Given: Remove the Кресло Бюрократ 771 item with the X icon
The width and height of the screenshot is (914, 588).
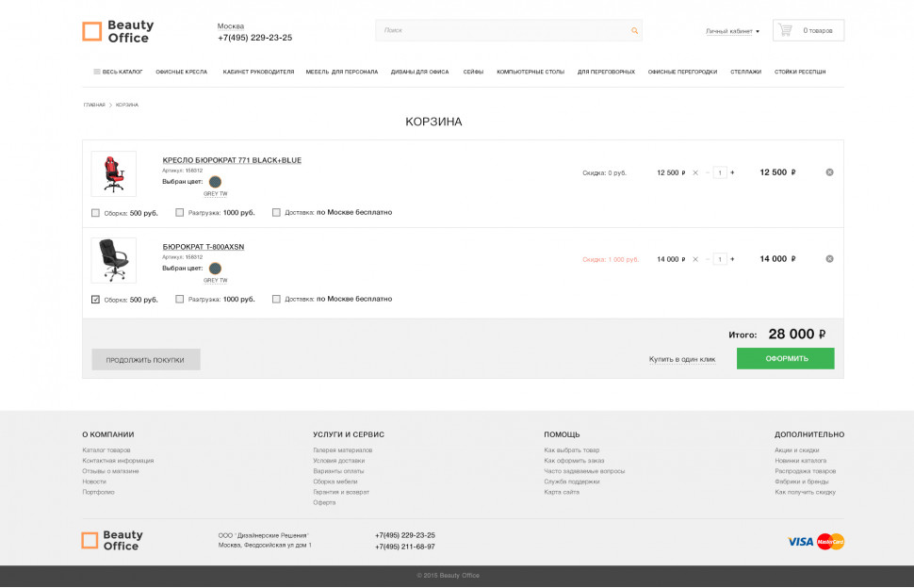Looking at the screenshot, I should 829,172.
